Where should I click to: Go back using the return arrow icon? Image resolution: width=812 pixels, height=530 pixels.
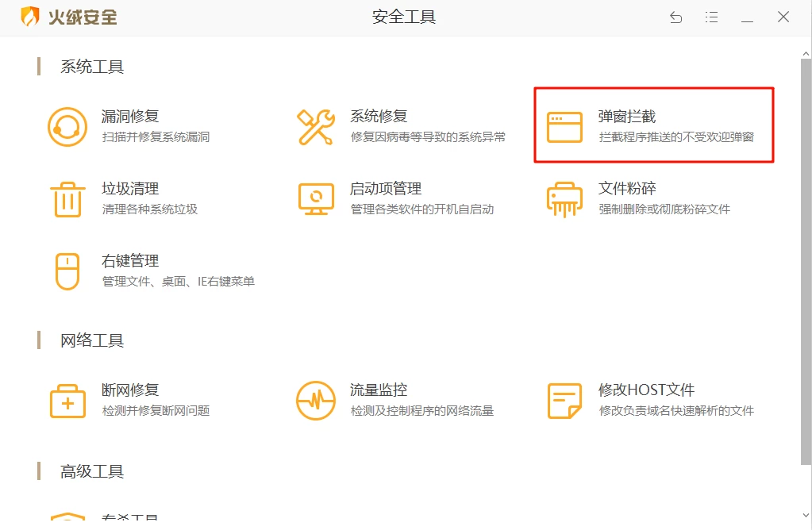pos(675,17)
